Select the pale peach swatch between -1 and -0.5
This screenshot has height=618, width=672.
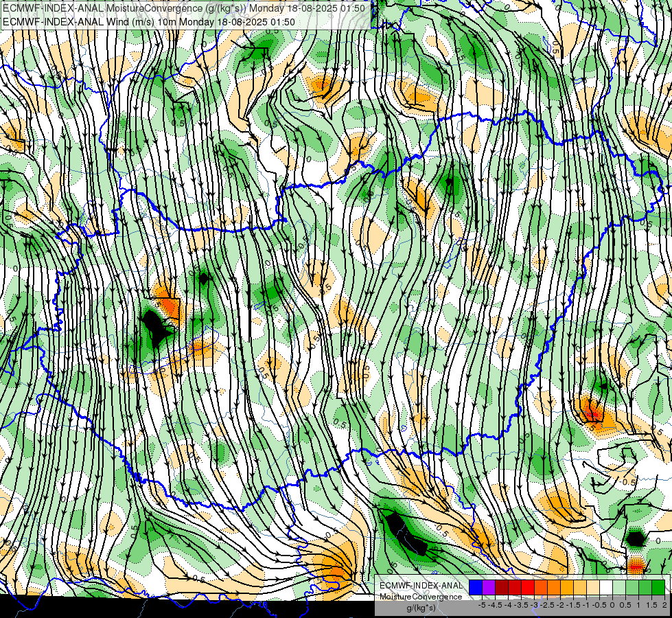point(593,588)
